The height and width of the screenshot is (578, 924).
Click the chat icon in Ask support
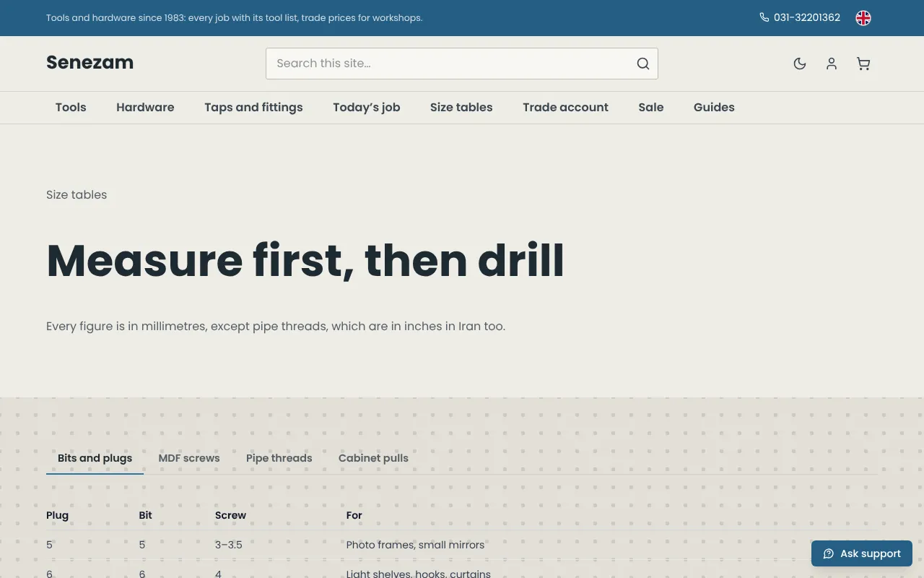[x=829, y=553]
